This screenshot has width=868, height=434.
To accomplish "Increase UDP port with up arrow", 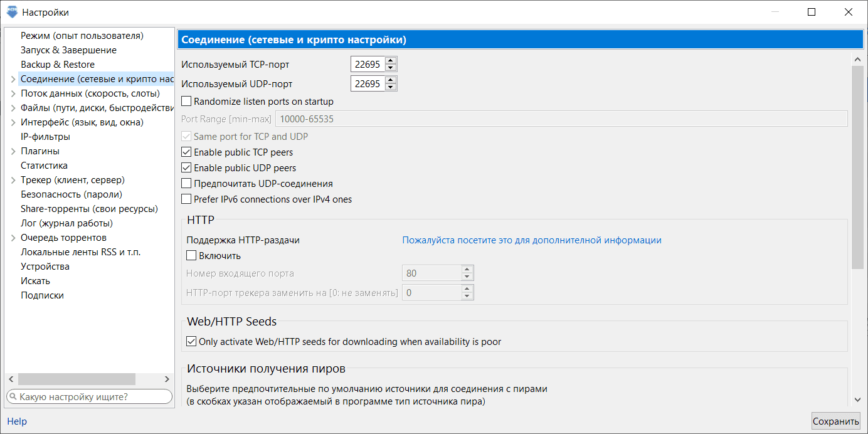I will pyautogui.click(x=391, y=80).
